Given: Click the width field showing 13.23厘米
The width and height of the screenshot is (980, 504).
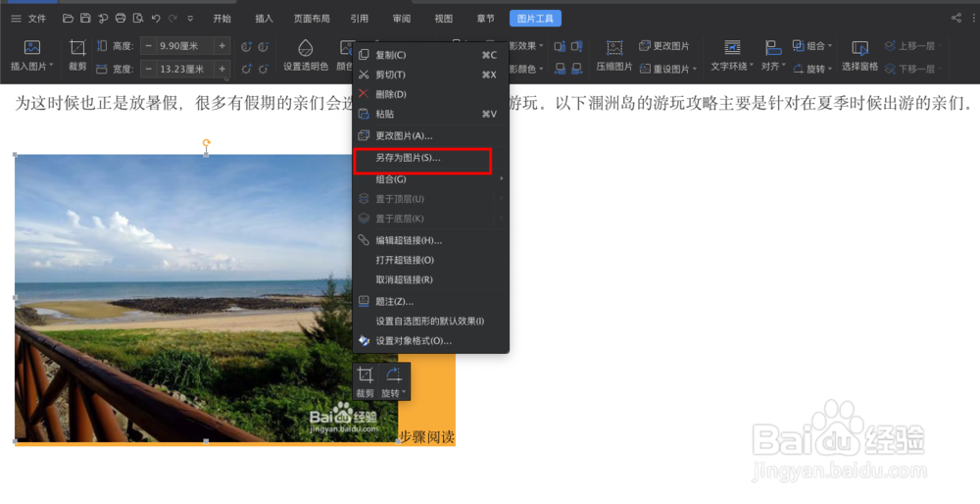Looking at the screenshot, I should click(184, 69).
